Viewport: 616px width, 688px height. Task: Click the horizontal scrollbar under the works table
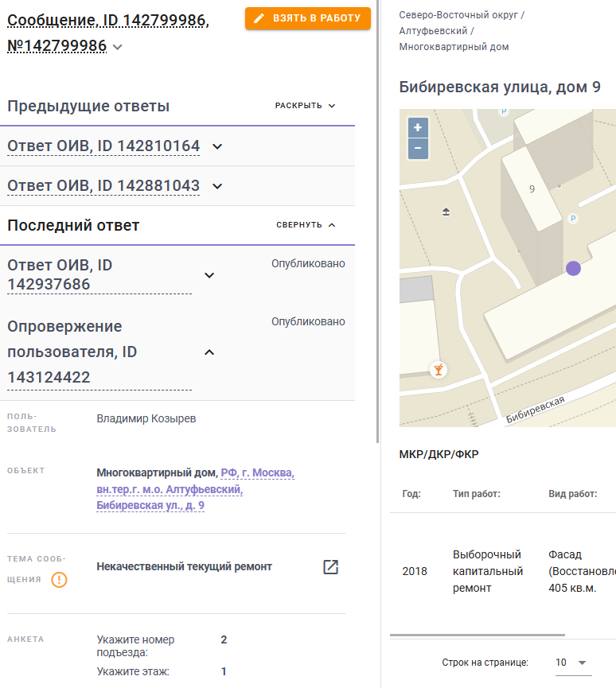(x=478, y=635)
